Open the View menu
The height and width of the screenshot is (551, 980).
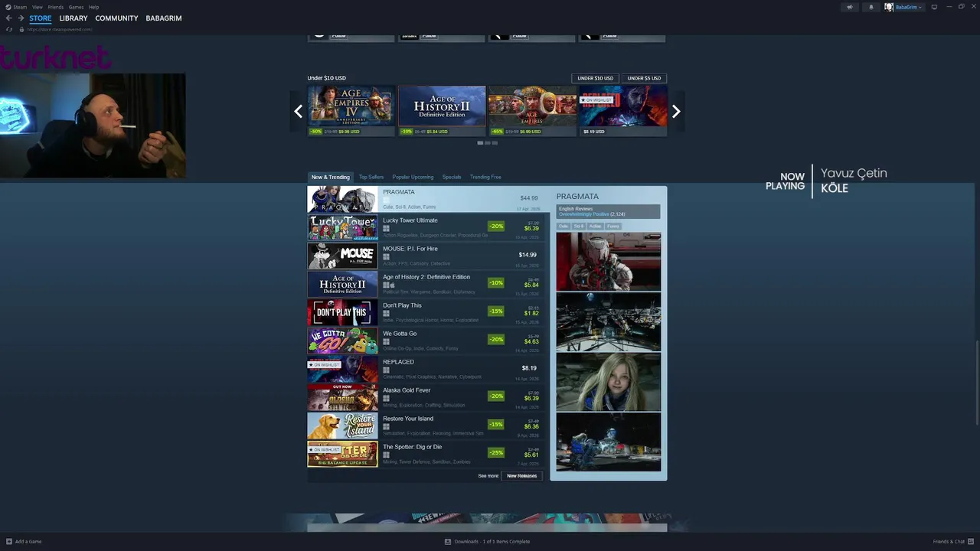click(37, 7)
